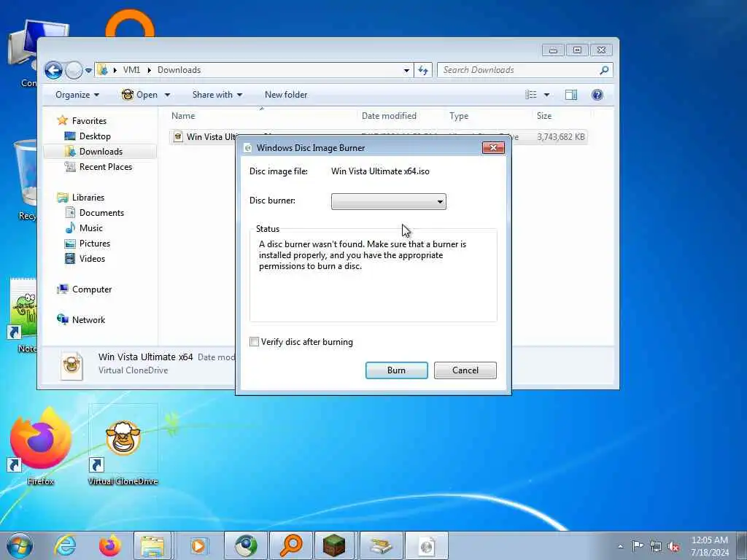
Task: Open Minecraft grass block taskbar icon
Action: point(334,545)
